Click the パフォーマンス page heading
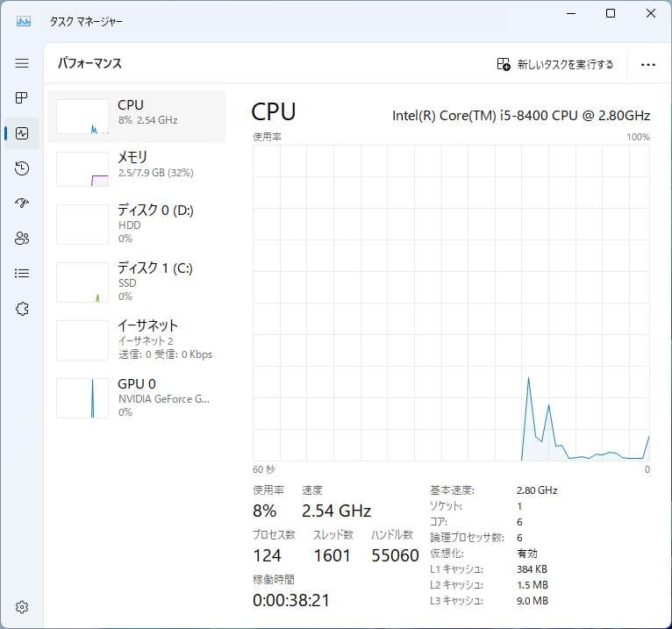The width and height of the screenshot is (672, 629). pyautogui.click(x=89, y=63)
